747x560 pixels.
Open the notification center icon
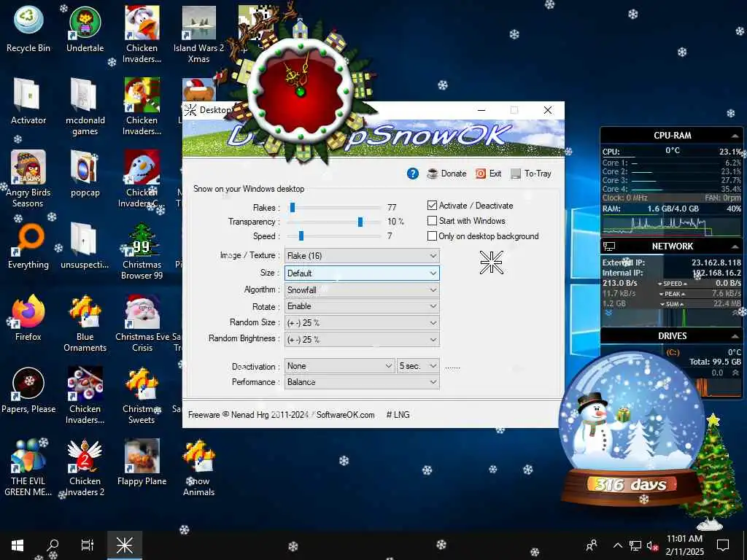tap(723, 545)
